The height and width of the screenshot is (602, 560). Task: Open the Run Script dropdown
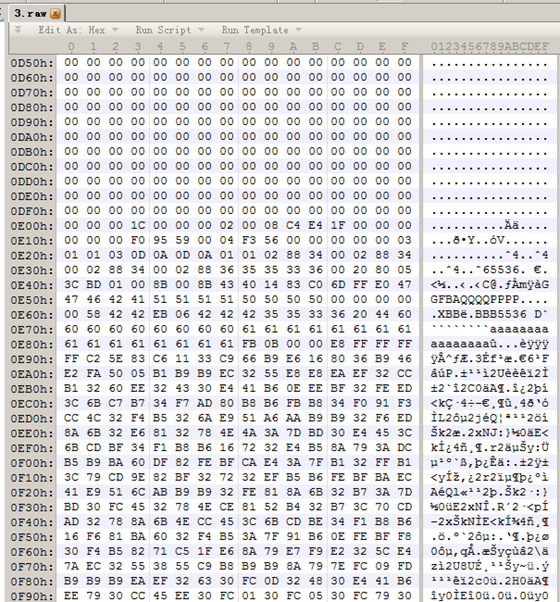click(170, 30)
